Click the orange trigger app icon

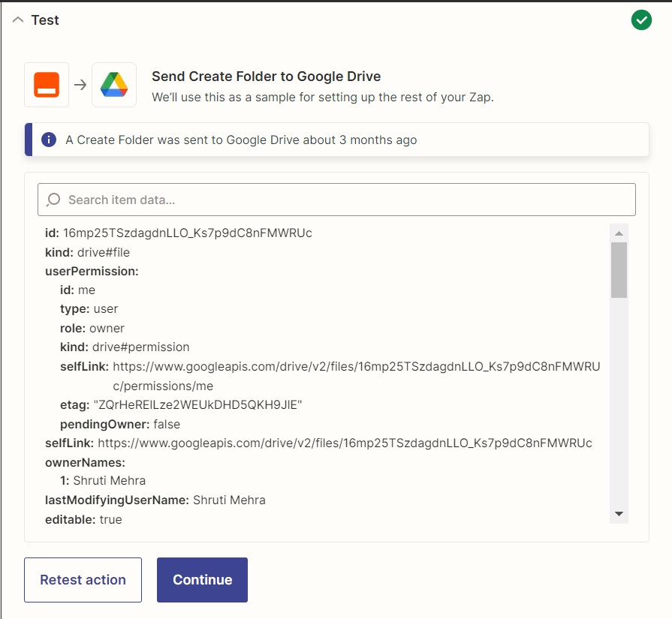coord(47,85)
